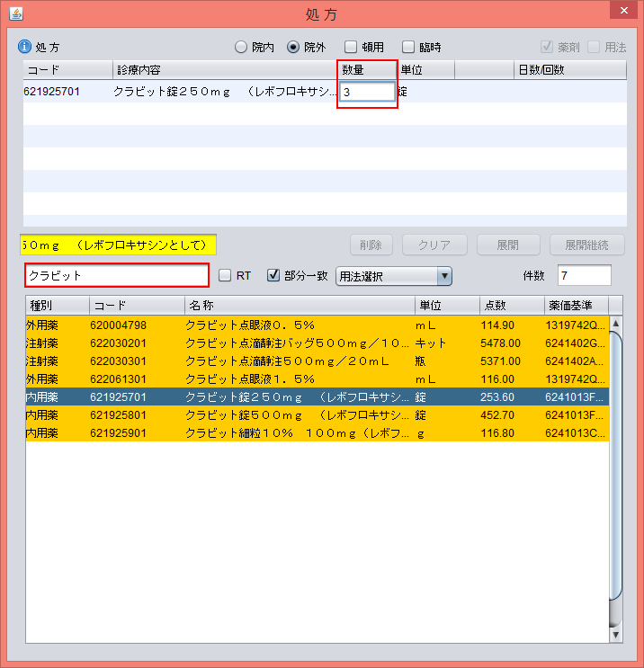
Task: Click the yellow highlighted drug name label
Action: point(118,245)
